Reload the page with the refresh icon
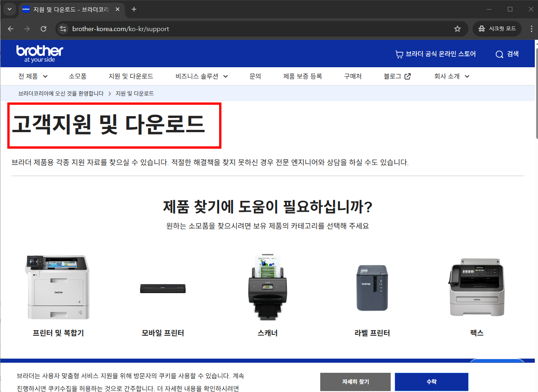 pyautogui.click(x=43, y=28)
